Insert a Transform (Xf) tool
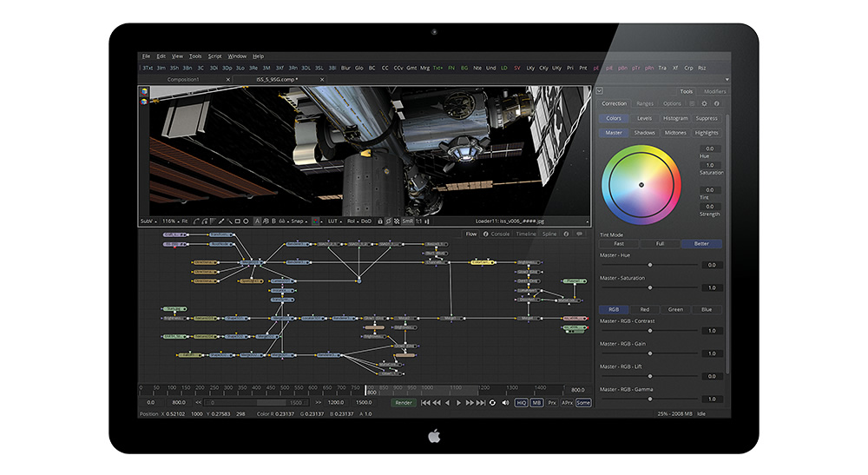The height and width of the screenshot is (475, 868). point(675,68)
